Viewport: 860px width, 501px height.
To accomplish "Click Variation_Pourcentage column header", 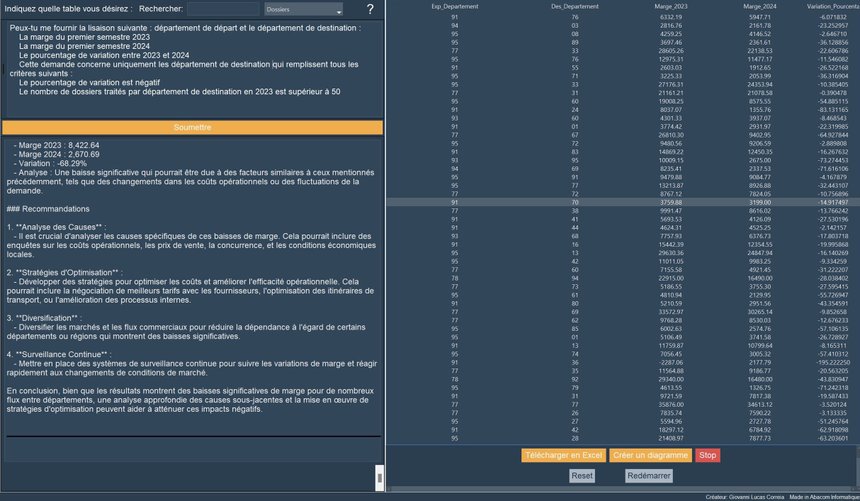I will 833,7.
